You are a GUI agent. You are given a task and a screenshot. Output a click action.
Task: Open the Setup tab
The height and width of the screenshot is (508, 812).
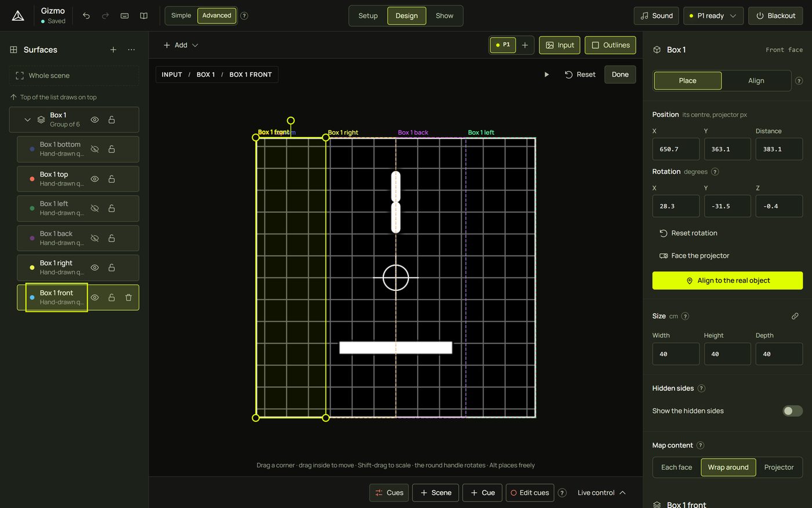368,16
